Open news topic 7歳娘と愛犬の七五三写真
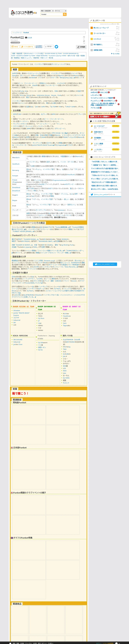129x644 pixels. tap(104, 186)
